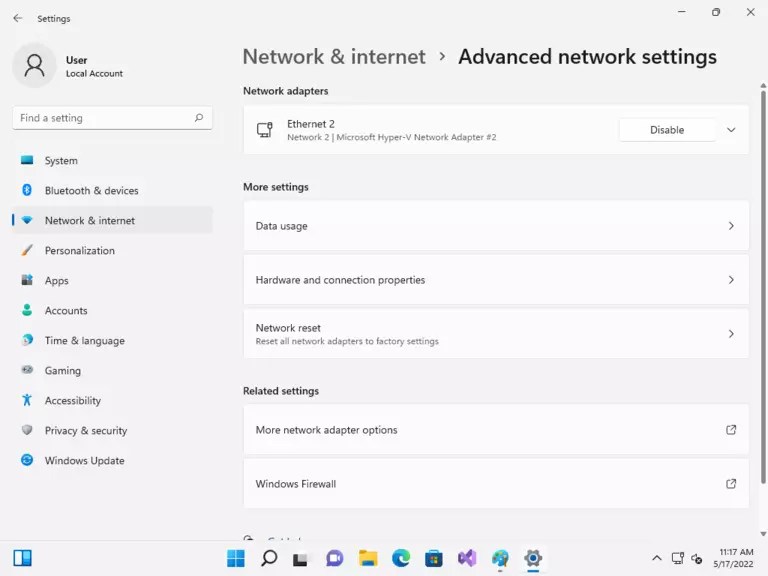768x576 pixels.
Task: Click the Settings gear icon on taskbar
Action: (x=533, y=558)
